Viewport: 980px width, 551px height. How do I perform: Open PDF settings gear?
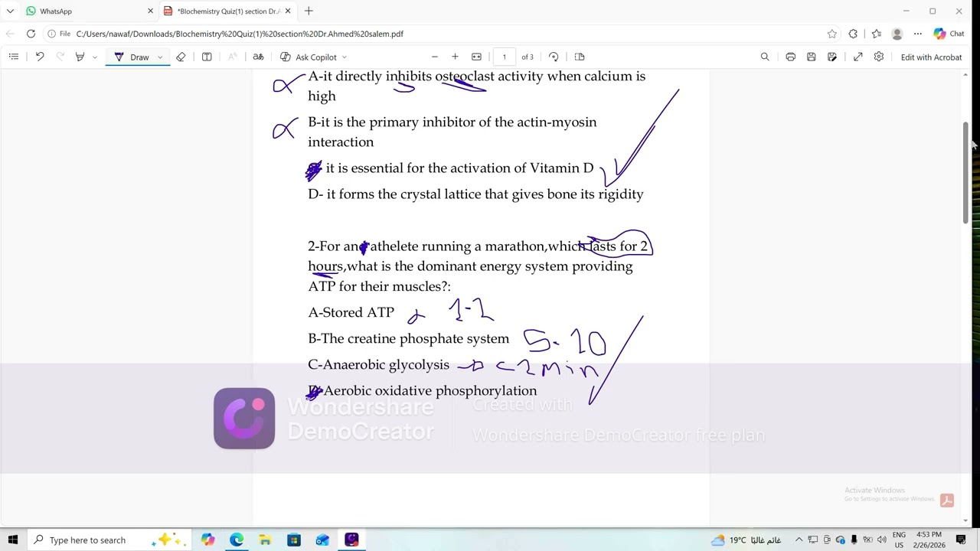pyautogui.click(x=879, y=57)
